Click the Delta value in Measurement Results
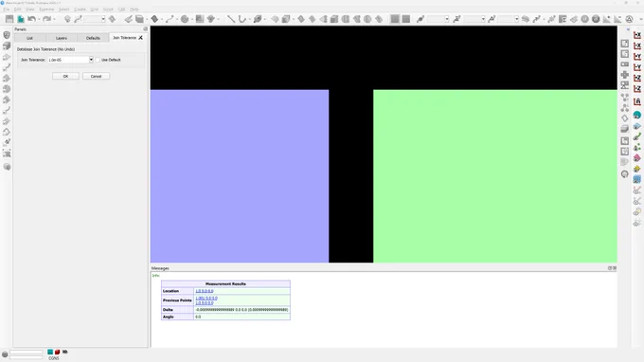The height and width of the screenshot is (362, 644). point(241,310)
